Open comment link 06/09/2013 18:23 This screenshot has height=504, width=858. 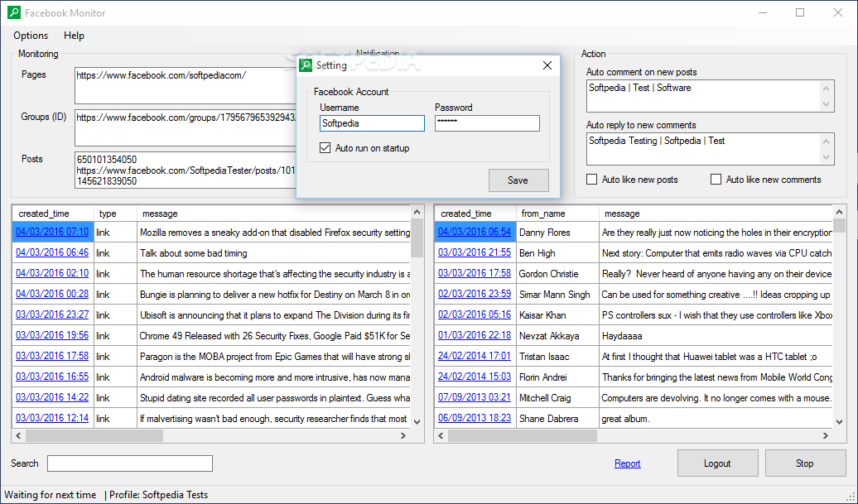coord(475,418)
